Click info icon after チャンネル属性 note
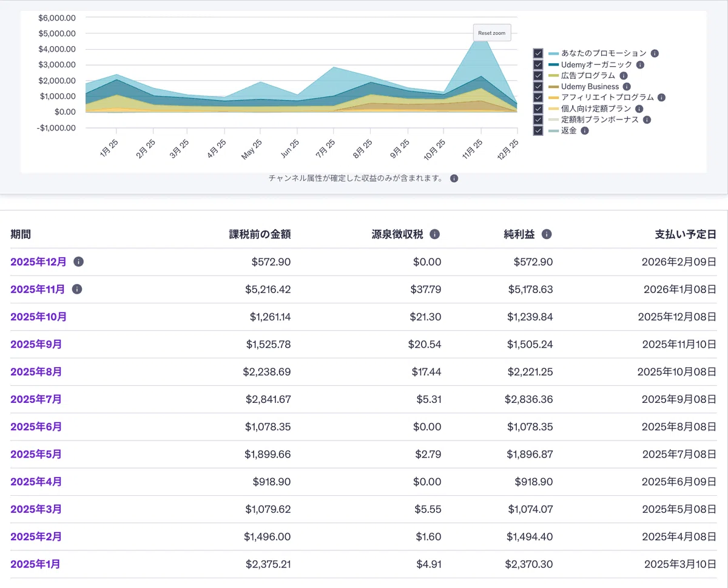Screen dimensions: 728x588 [454, 178]
